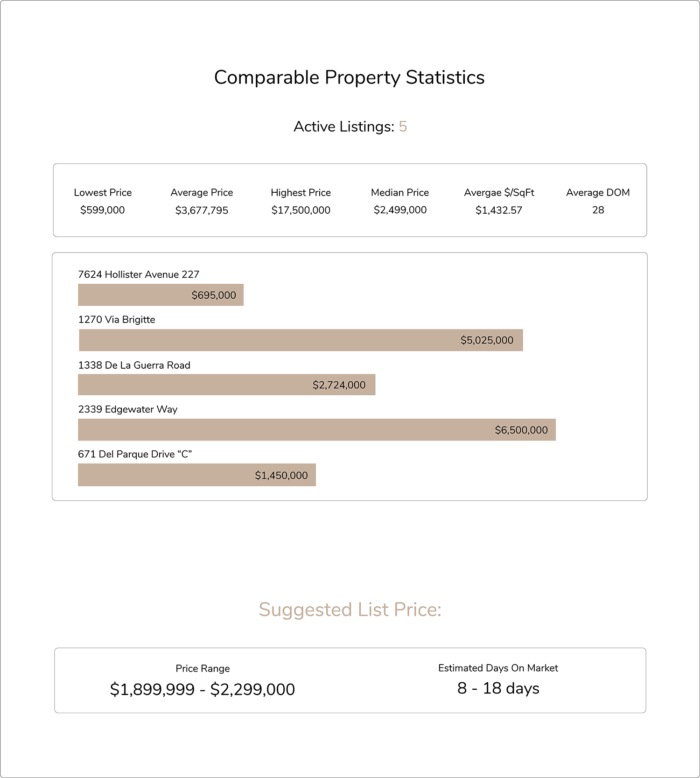Click the Lowest Price value $599,000
Screen dimensions: 700x778
[x=103, y=210]
